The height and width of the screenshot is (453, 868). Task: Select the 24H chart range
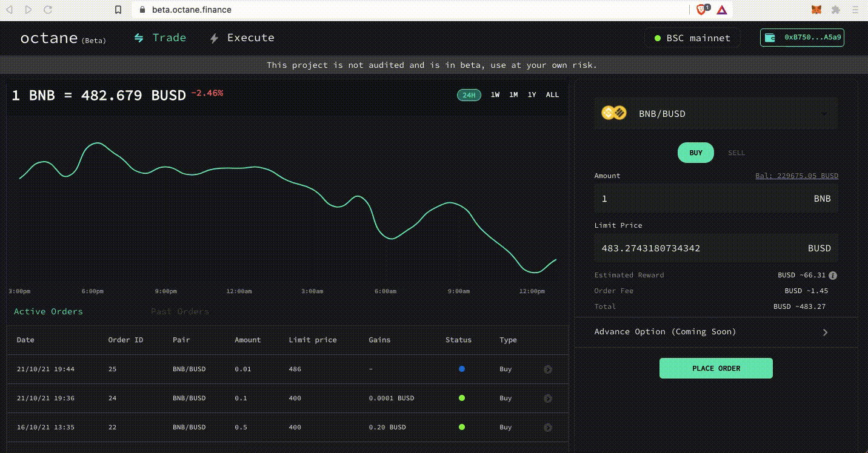pos(469,94)
